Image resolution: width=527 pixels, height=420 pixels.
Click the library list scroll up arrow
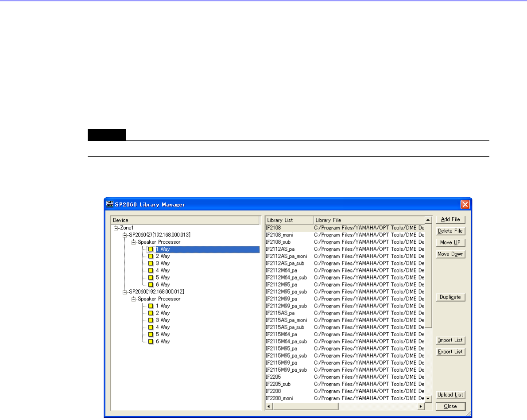pos(428,220)
